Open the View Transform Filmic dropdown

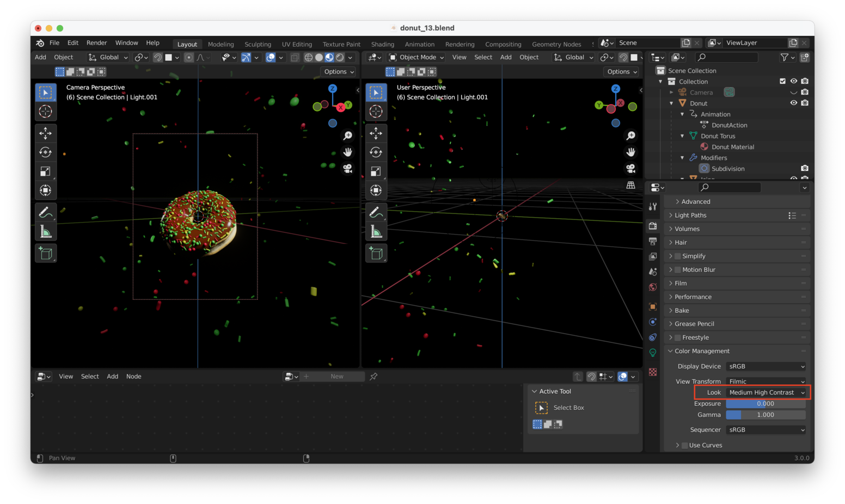(766, 381)
